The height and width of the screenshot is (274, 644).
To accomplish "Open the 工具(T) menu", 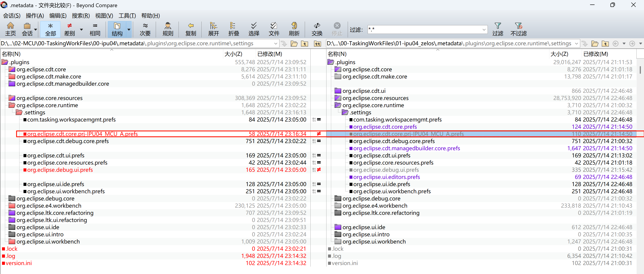I will coord(127,15).
